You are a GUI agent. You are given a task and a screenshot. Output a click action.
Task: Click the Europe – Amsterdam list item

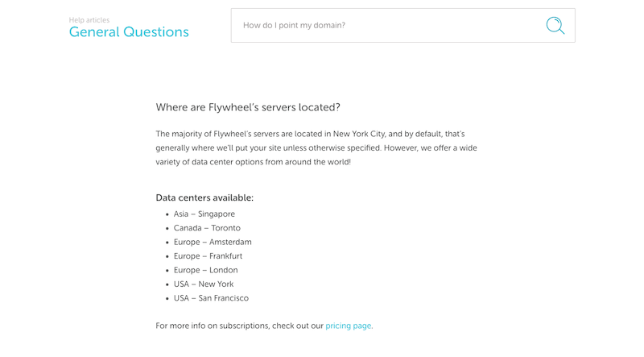point(213,242)
